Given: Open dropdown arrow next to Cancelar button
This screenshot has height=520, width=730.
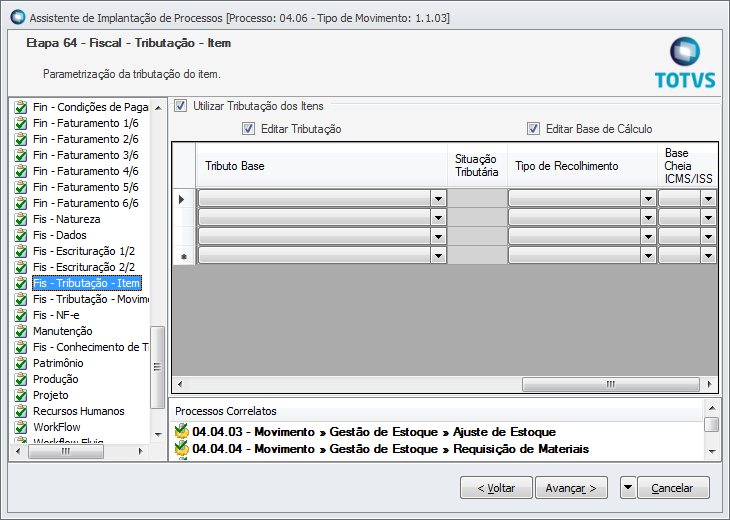Looking at the screenshot, I should point(628,487).
